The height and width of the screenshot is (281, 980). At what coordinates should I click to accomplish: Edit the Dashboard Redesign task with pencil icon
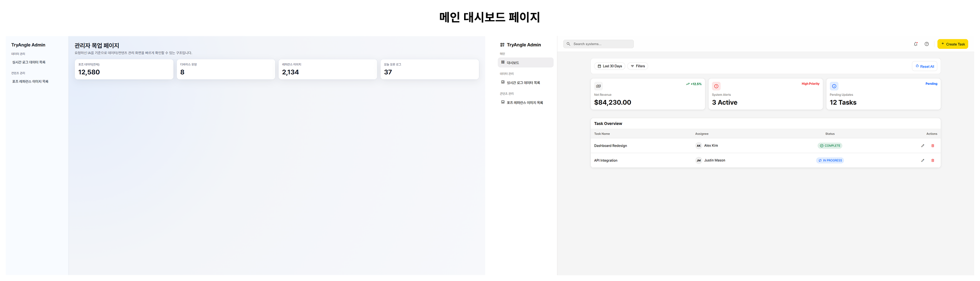[x=922, y=146]
